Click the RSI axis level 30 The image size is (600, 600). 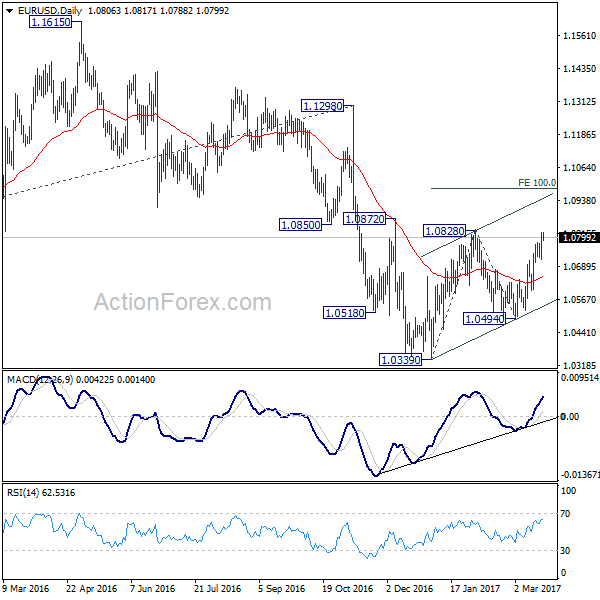[565, 551]
